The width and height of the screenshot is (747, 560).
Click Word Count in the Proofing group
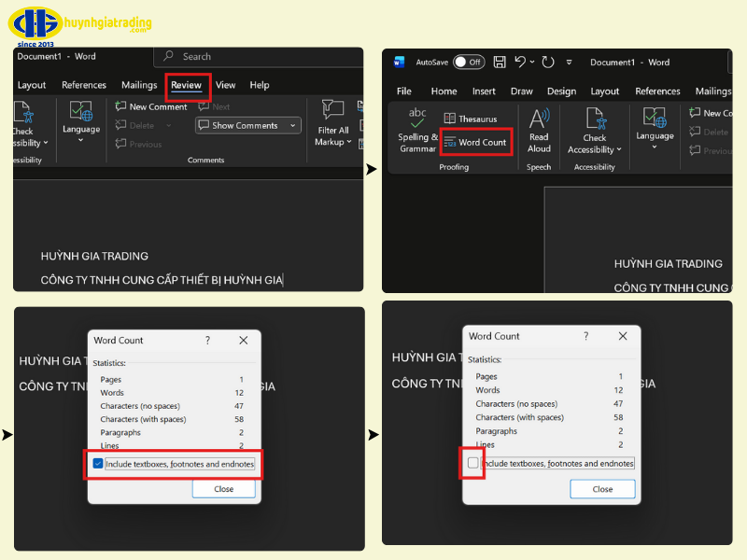pos(474,143)
